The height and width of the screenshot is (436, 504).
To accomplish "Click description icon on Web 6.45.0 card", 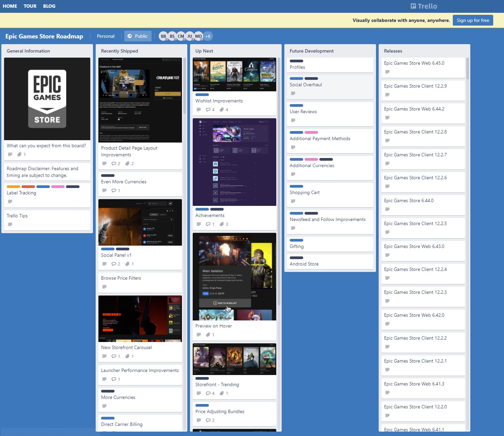I will pyautogui.click(x=387, y=72).
